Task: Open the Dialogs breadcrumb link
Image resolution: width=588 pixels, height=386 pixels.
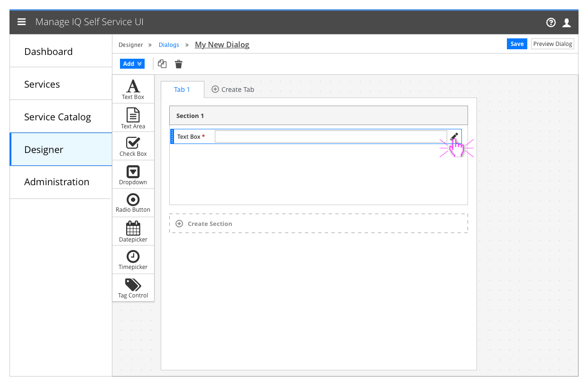Action: 169,44
